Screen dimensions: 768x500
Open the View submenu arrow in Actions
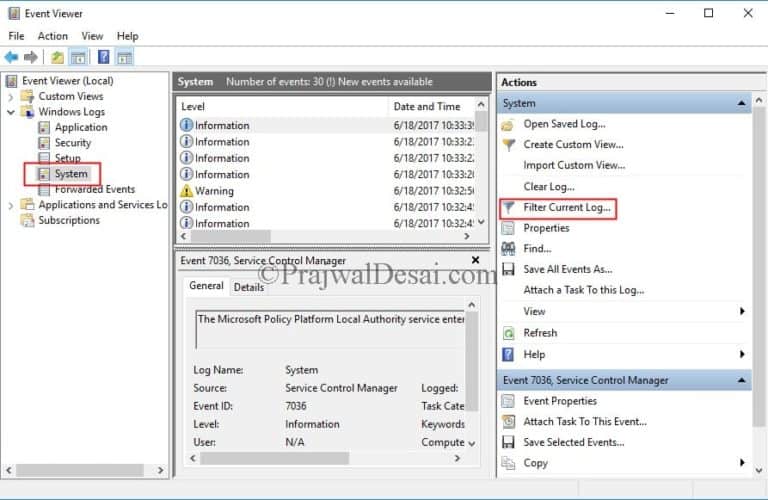(742, 311)
